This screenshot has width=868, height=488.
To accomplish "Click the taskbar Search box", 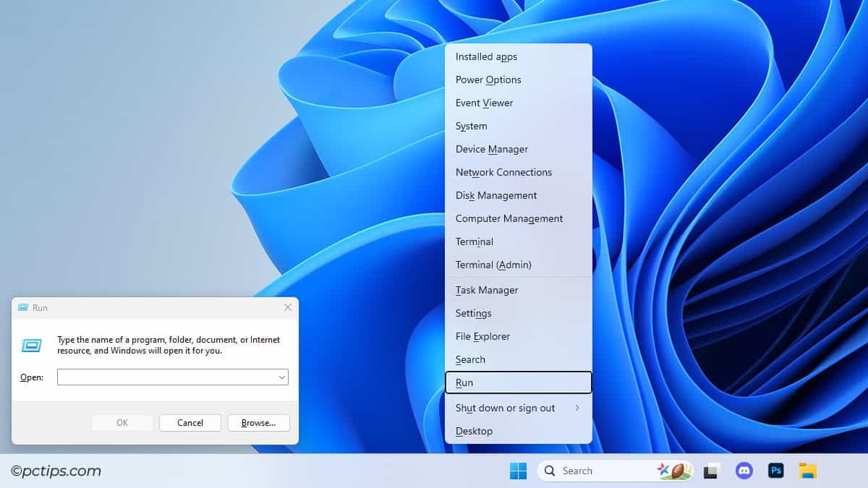I will tap(600, 470).
